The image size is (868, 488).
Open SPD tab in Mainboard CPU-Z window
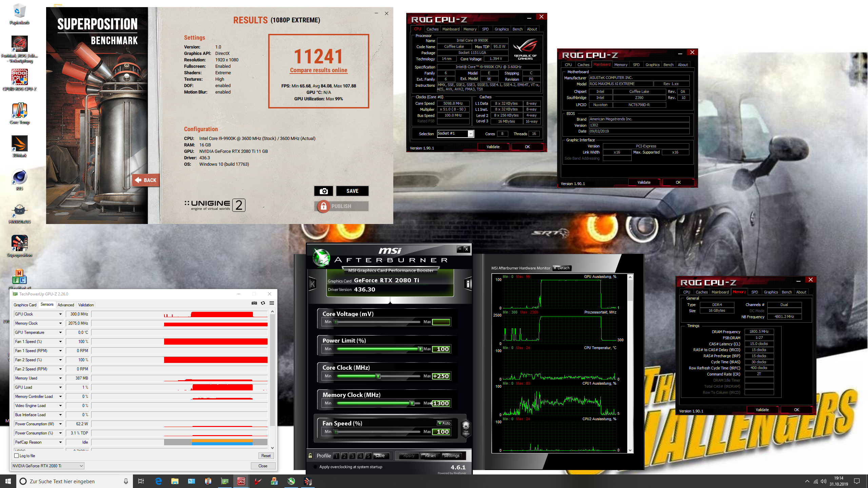[x=636, y=65]
